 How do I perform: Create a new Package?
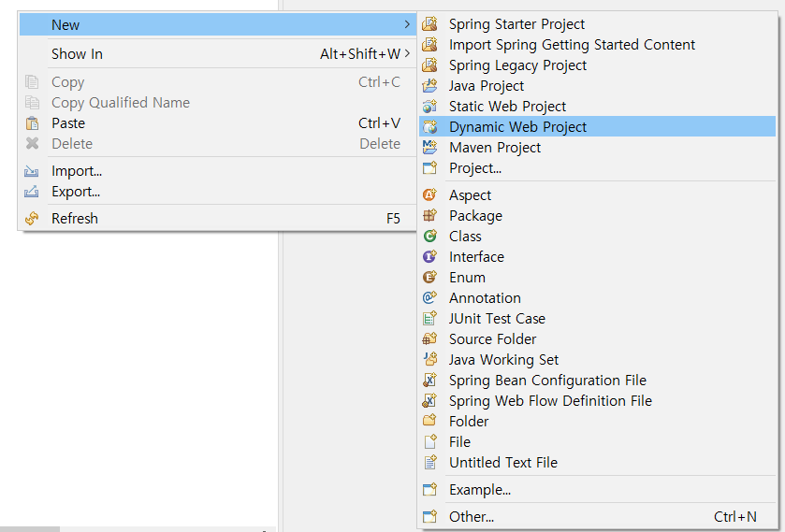597,215
